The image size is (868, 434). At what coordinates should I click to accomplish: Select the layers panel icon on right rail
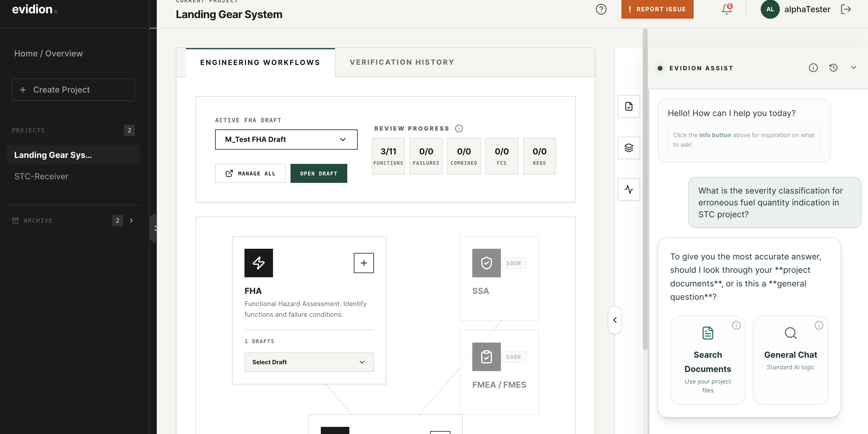pos(629,148)
